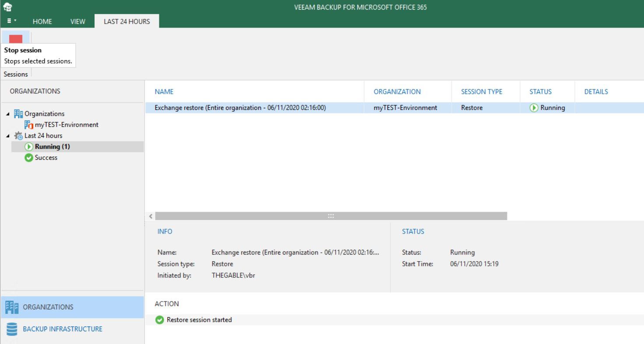Select myTEST-Environment in the tree
The image size is (644, 344).
pos(67,124)
